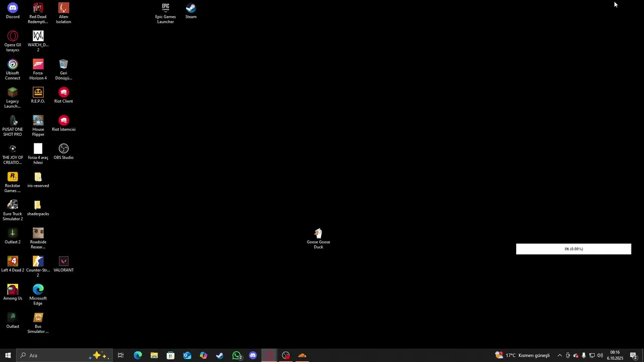The image size is (644, 362).
Task: Select the Riot Client desktop shortcut
Action: click(63, 96)
